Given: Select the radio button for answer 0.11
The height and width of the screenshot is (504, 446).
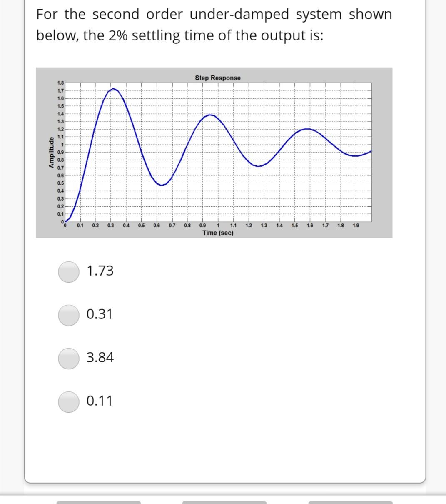Looking at the screenshot, I should [69, 401].
